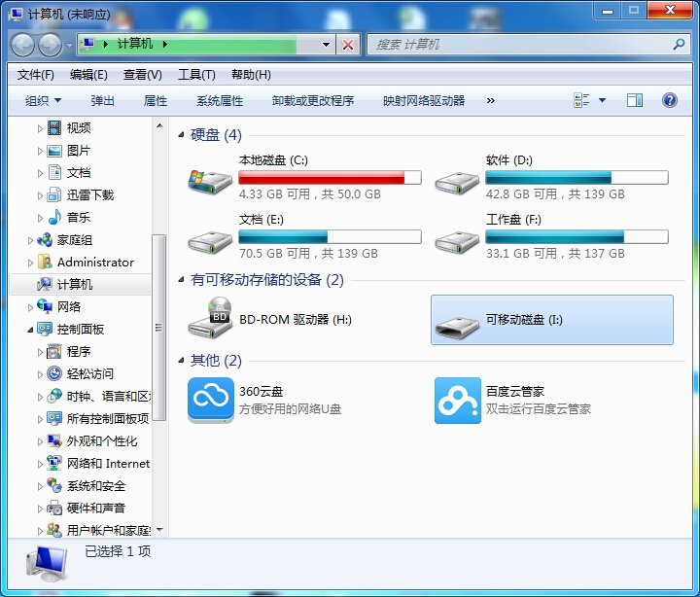The width and height of the screenshot is (700, 597).
Task: Click 卸载或更改程序 in the toolbar
Action: click(x=313, y=100)
